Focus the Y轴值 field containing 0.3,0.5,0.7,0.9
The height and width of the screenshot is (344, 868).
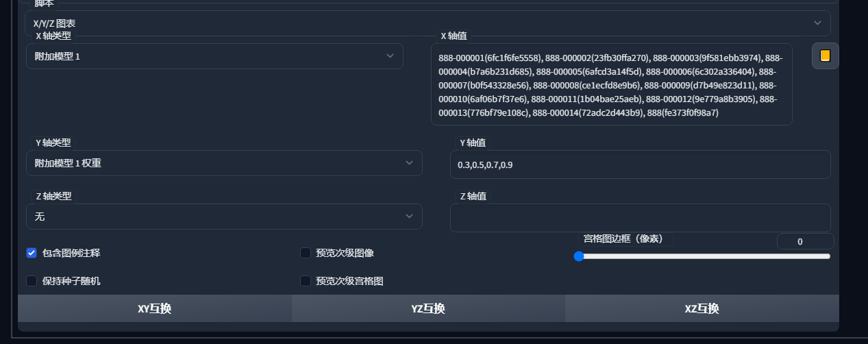tap(639, 164)
